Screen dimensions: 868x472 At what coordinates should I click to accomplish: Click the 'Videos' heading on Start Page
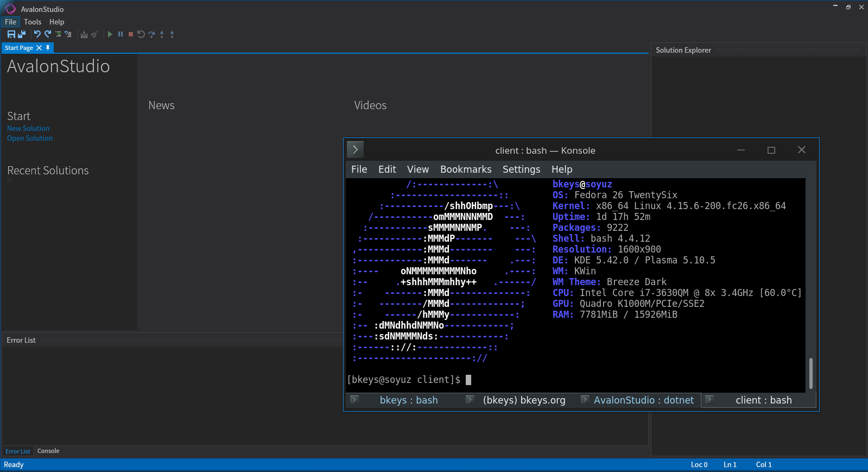click(x=370, y=105)
